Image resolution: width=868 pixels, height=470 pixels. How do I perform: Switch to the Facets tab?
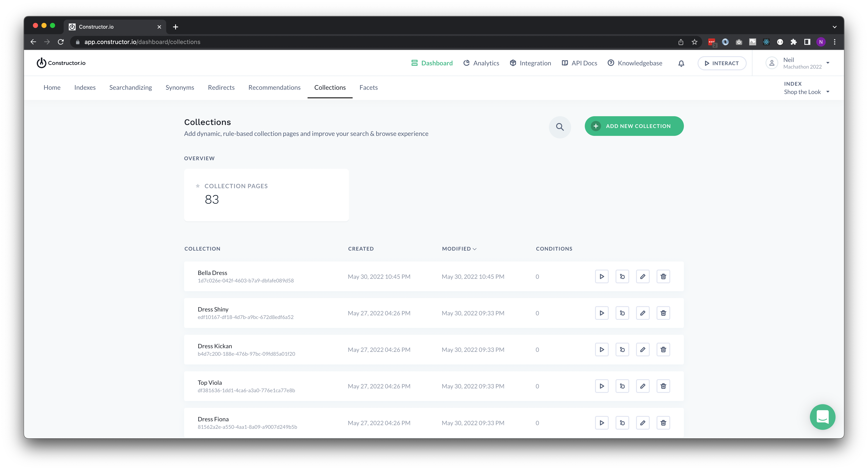368,87
